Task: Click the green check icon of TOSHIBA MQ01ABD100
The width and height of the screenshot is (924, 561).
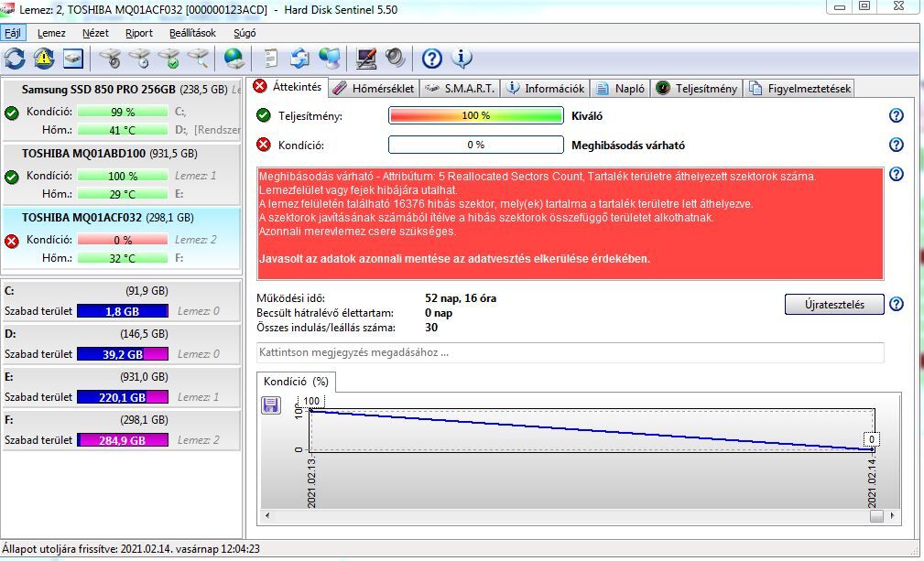Action: pos(12,177)
